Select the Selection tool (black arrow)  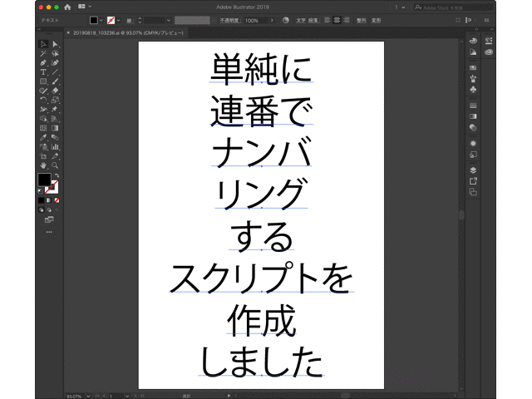[x=43, y=44]
